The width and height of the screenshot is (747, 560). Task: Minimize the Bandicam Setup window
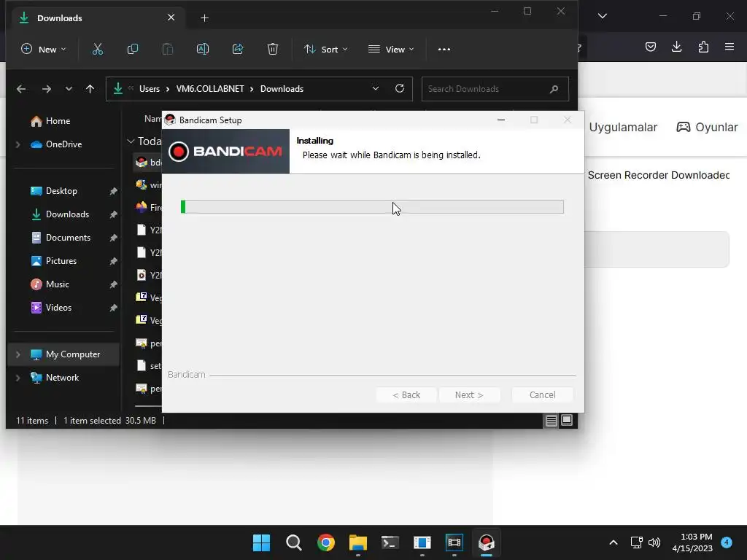pos(500,120)
